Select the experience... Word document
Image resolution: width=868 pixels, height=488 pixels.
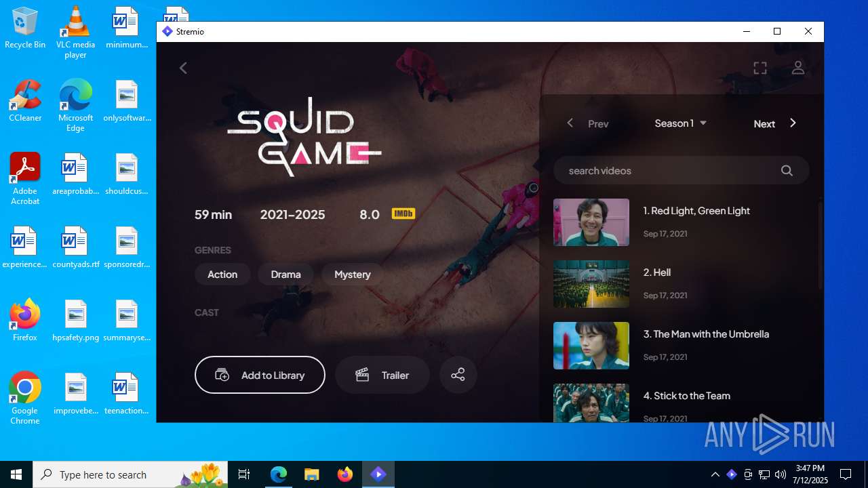(25, 247)
